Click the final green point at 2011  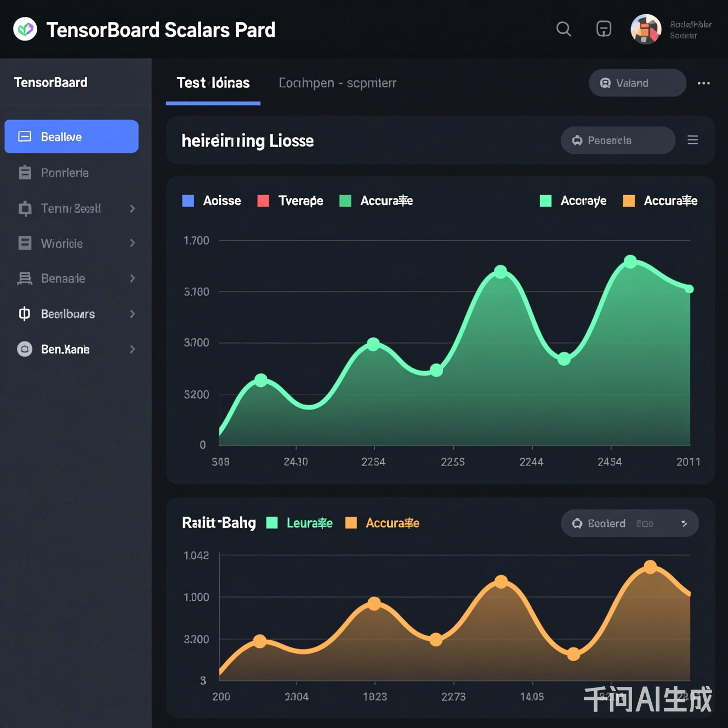tap(690, 289)
